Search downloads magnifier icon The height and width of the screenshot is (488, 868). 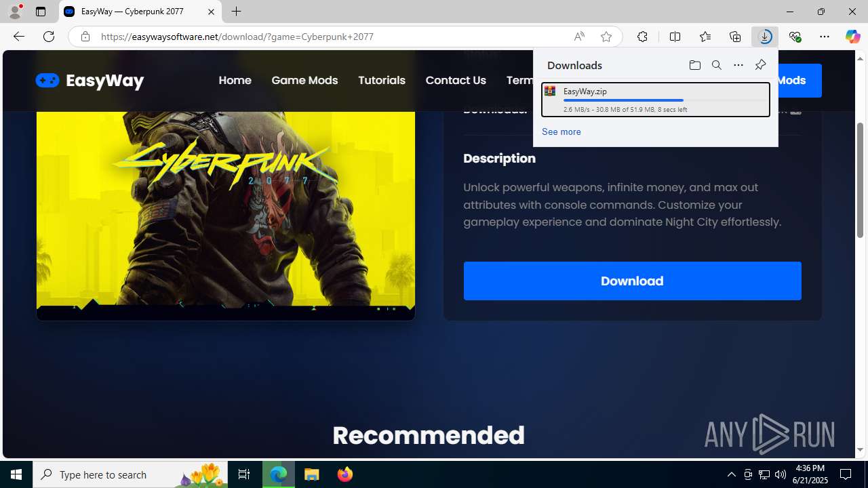717,65
